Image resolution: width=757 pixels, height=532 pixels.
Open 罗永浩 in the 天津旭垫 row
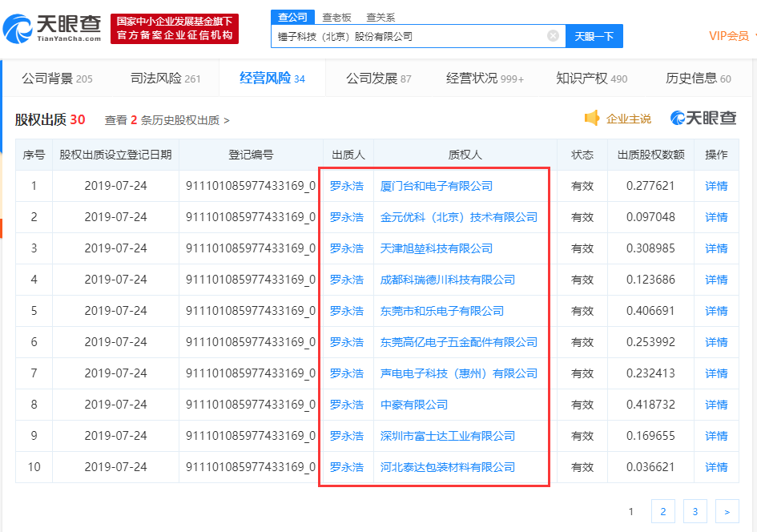(x=347, y=248)
